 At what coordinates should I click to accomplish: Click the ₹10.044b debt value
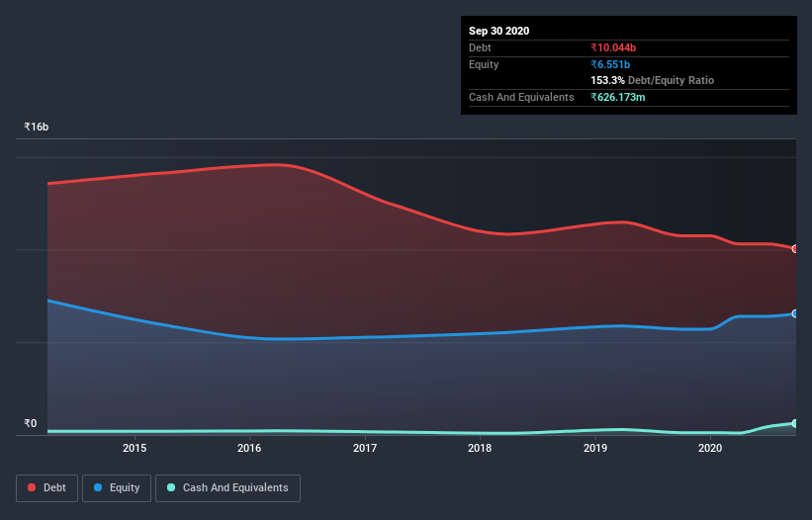[x=613, y=47]
